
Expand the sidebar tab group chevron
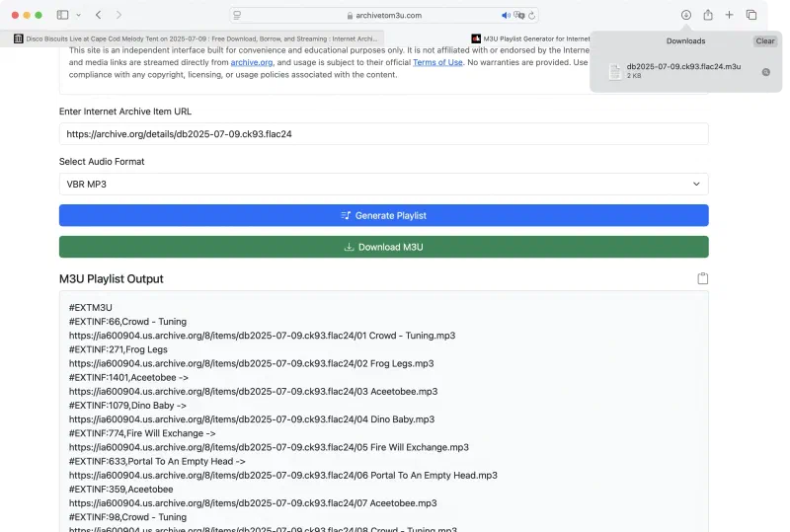tap(77, 15)
